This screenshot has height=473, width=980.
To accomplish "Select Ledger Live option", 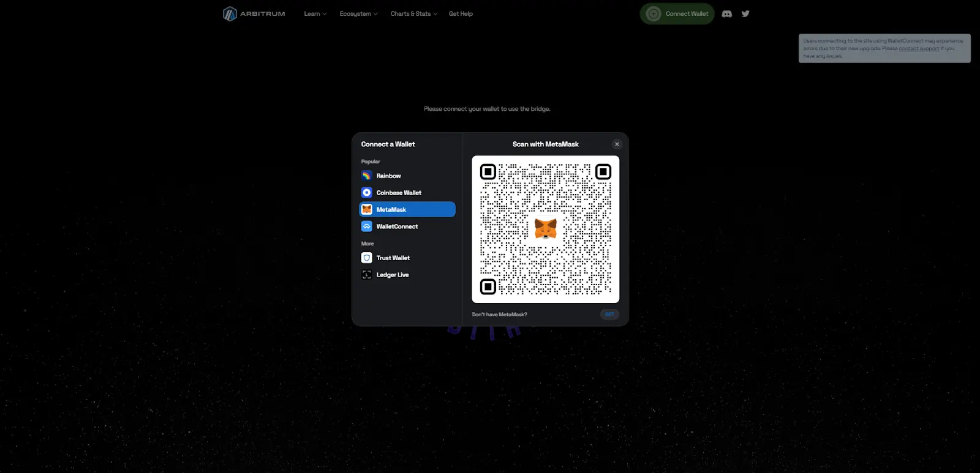I will pos(407,275).
